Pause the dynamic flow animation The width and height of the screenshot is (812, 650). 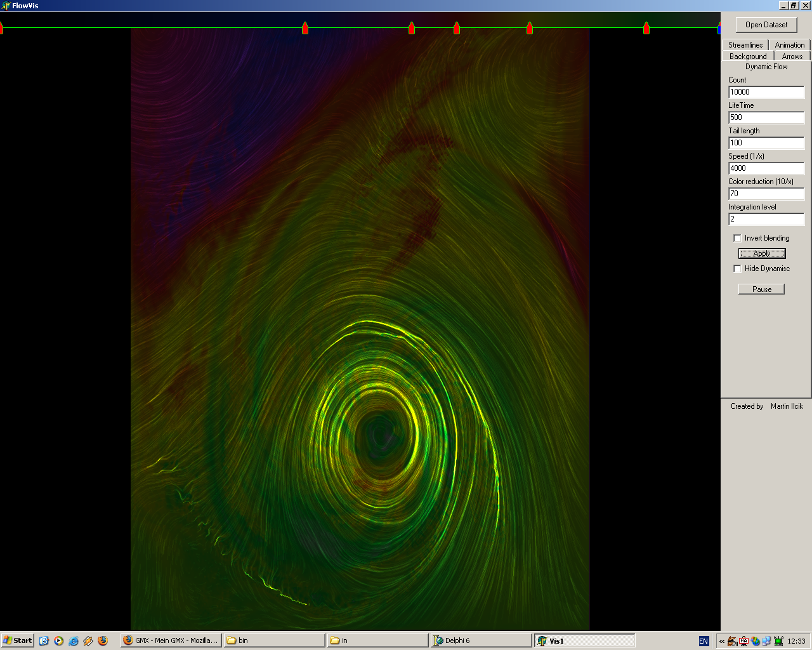[x=762, y=289]
